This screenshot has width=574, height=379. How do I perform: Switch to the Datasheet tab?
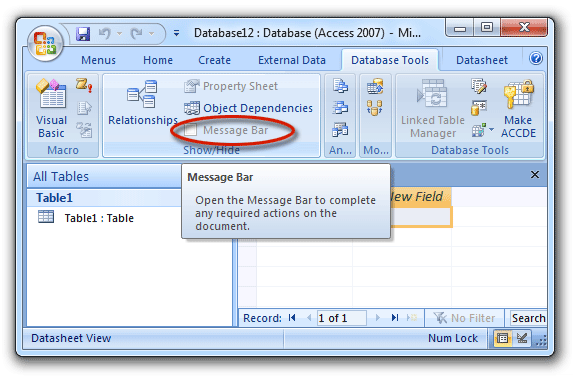(482, 60)
